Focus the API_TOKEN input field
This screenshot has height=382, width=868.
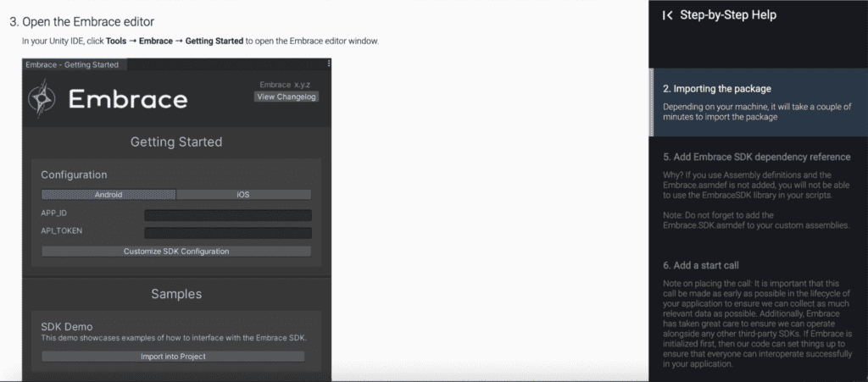(228, 233)
